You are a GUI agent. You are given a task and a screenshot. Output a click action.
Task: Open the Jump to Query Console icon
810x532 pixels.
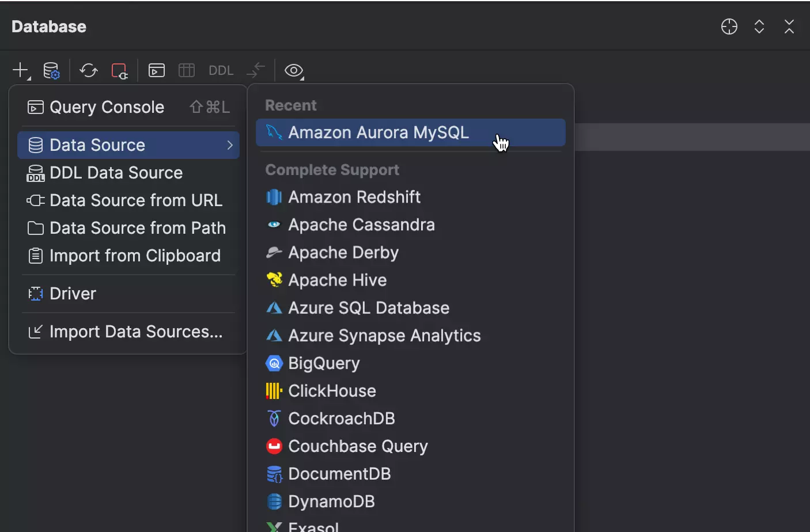click(157, 70)
